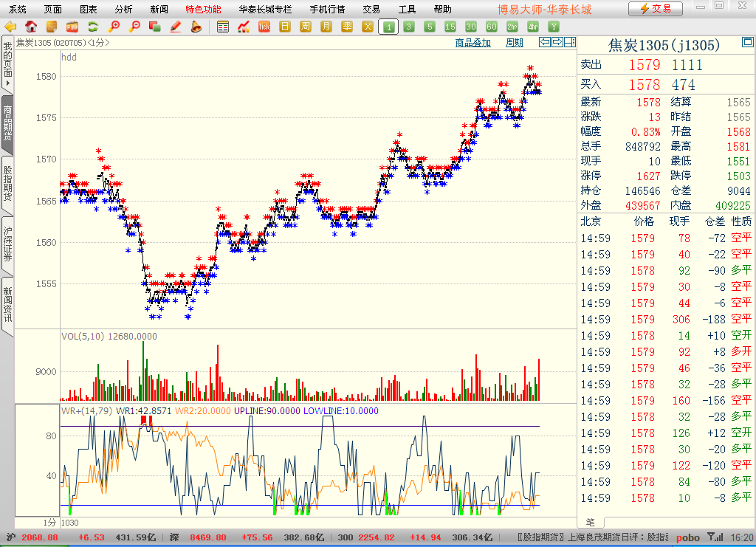This screenshot has height=547, width=756.
Task: Switch to daily (日) period chart
Action: [285, 27]
